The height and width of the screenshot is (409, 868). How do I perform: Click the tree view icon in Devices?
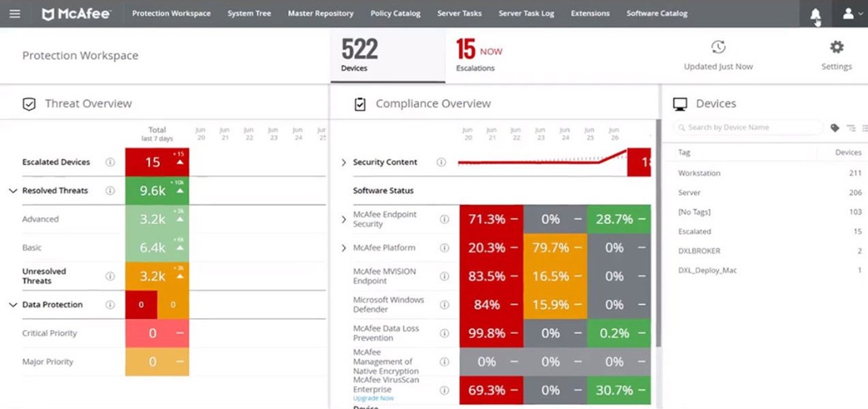(x=851, y=128)
